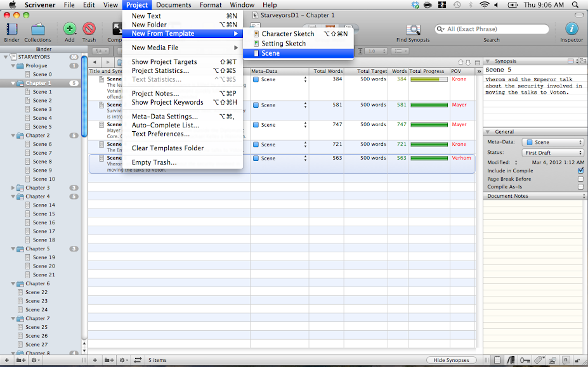Add new folder in outliner footer
Screen dimensions: 588x367
click(x=109, y=360)
